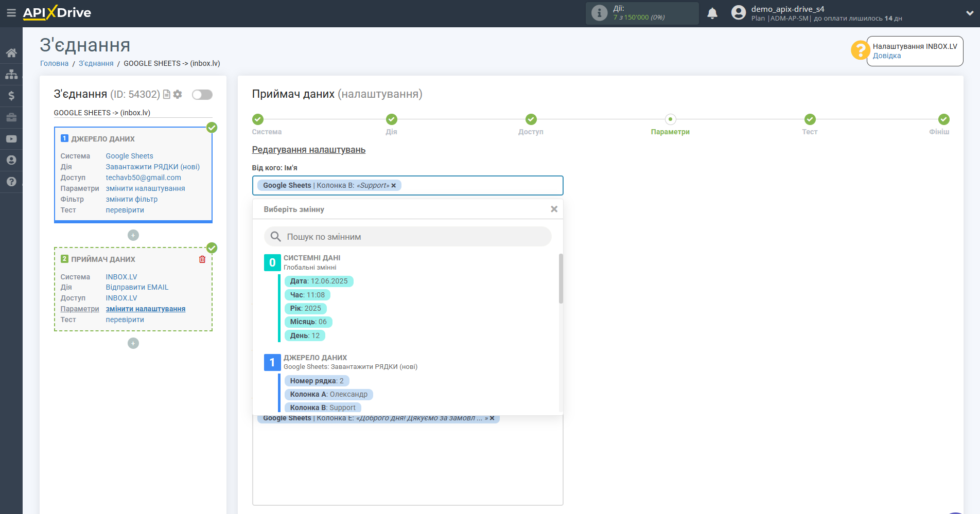Remove the Колонка E tag

pyautogui.click(x=492, y=418)
